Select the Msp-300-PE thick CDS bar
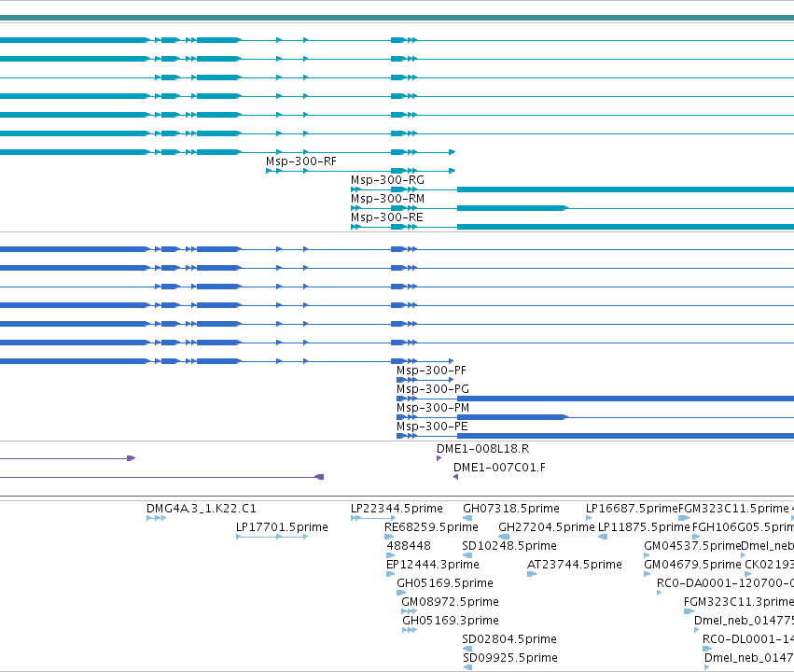 pos(625,436)
